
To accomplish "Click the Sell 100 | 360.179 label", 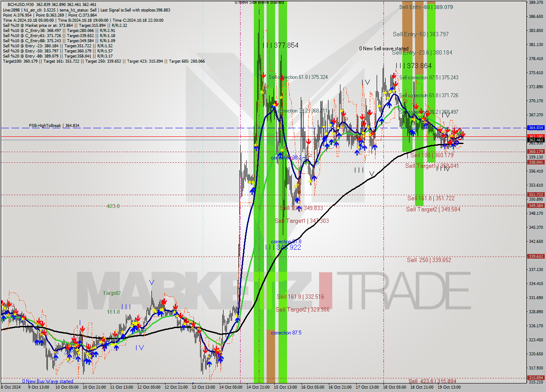I will tap(432, 156).
